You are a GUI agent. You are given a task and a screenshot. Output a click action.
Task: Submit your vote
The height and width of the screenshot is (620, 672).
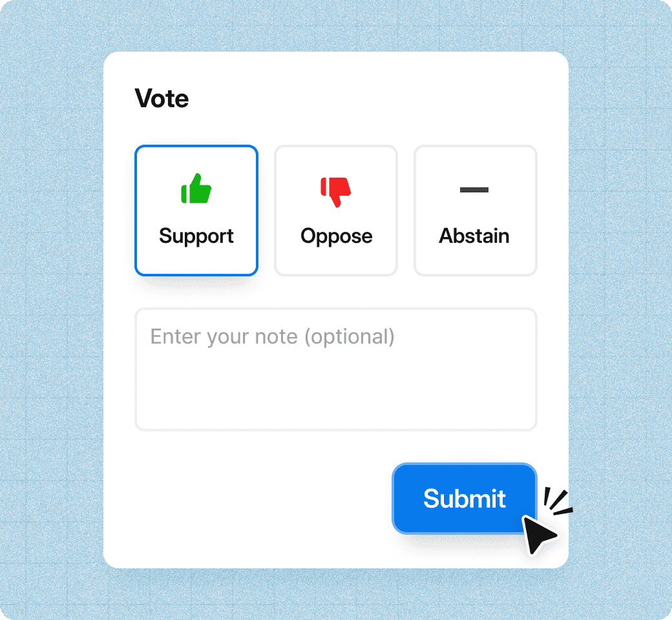(x=464, y=499)
